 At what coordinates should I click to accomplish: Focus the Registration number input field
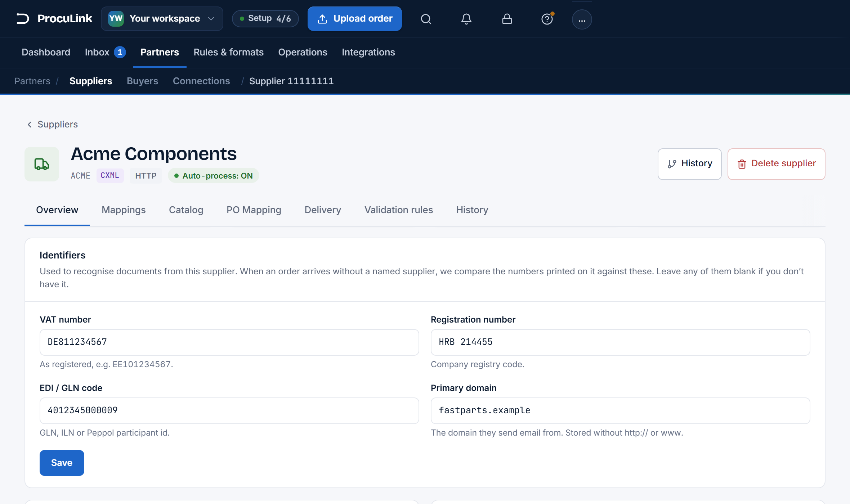pos(620,342)
